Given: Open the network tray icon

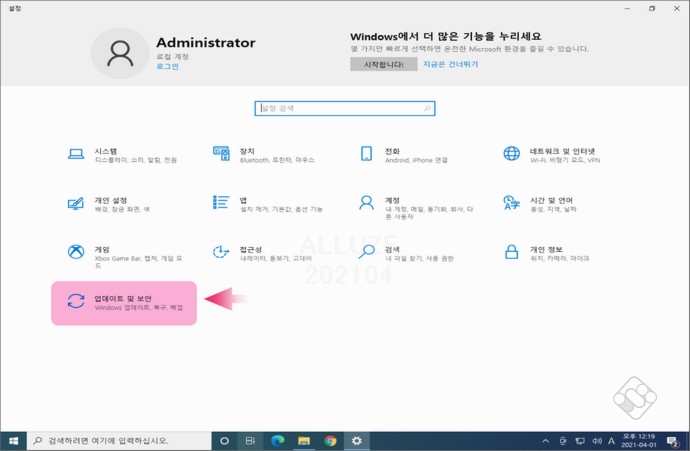Looking at the screenshot, I should pos(580,441).
